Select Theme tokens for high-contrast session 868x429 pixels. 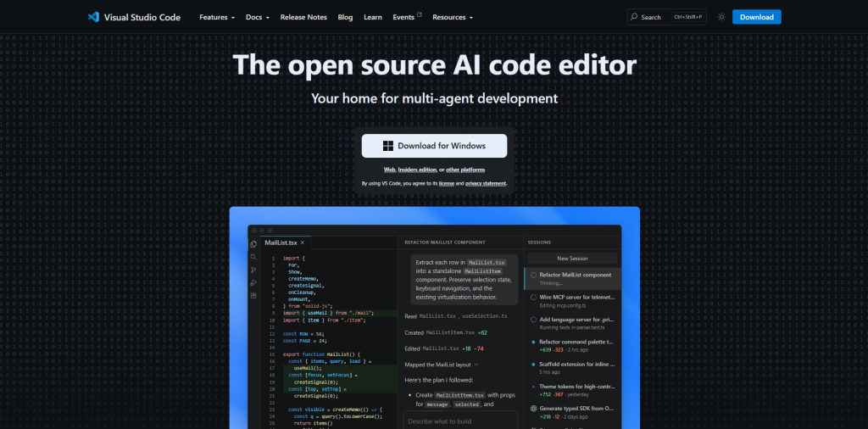coord(572,390)
